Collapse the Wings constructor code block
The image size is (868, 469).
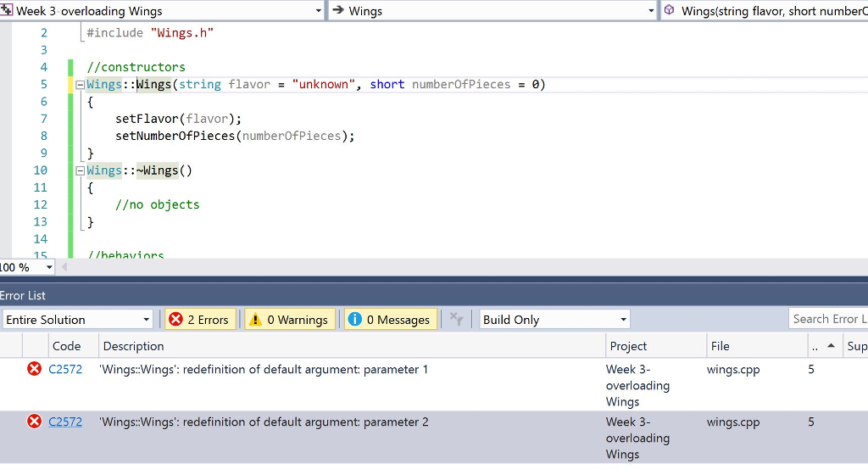(x=80, y=85)
